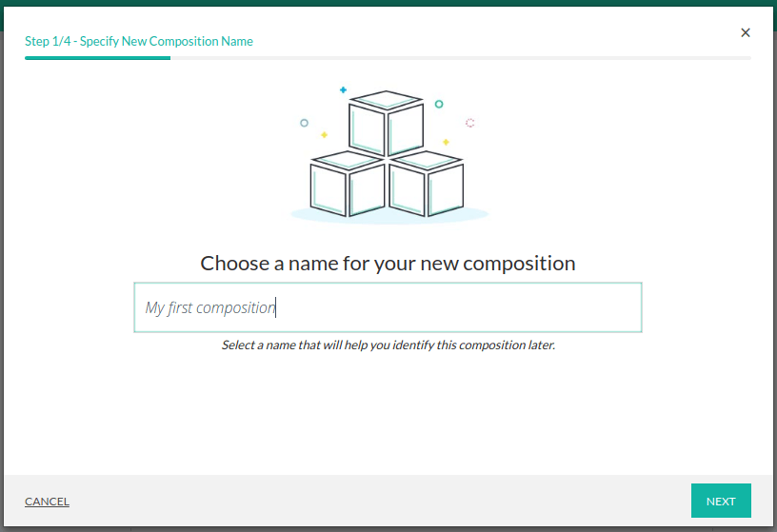Image resolution: width=777 pixels, height=532 pixels.
Task: Click the yellow sparkle right of cubes
Action: pyautogui.click(x=446, y=142)
